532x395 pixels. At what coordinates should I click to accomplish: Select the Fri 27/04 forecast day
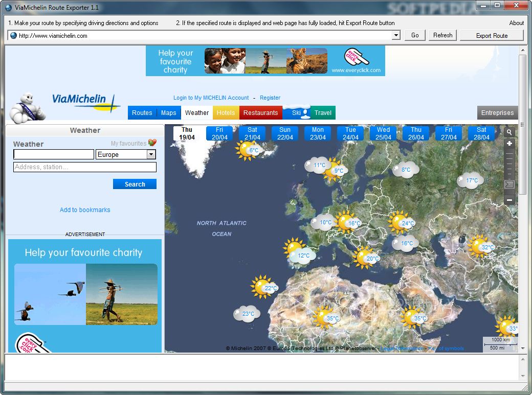(449, 133)
